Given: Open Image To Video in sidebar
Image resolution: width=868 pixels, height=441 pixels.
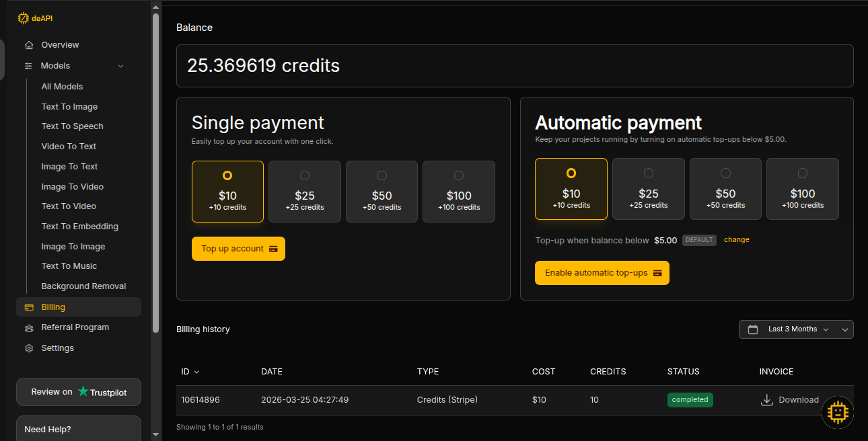Looking at the screenshot, I should point(73,187).
